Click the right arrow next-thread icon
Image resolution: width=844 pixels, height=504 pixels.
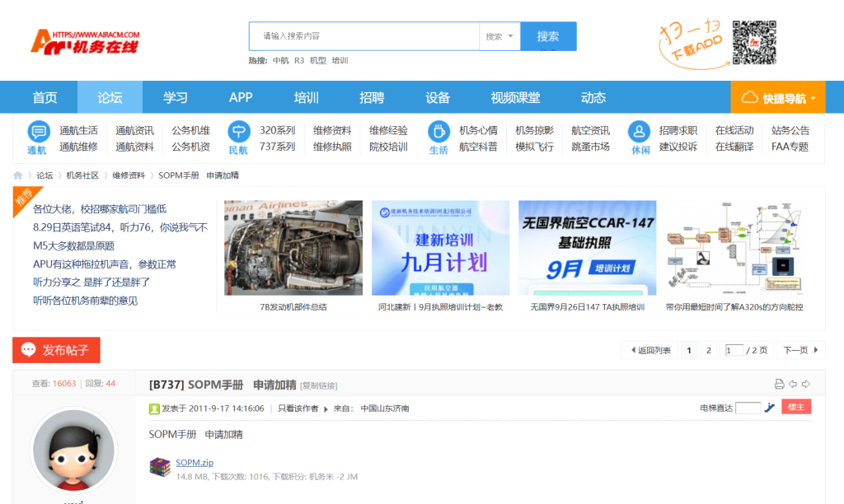[x=806, y=384]
